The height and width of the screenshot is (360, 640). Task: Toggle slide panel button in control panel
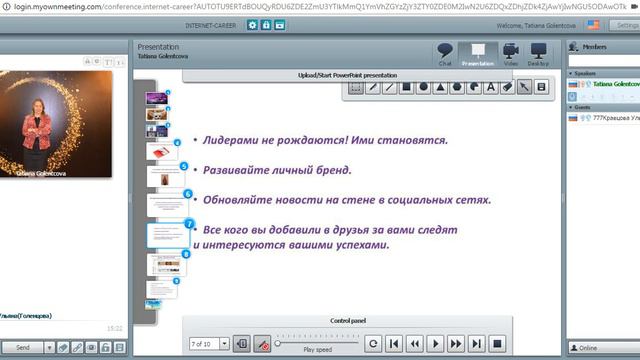(x=242, y=344)
